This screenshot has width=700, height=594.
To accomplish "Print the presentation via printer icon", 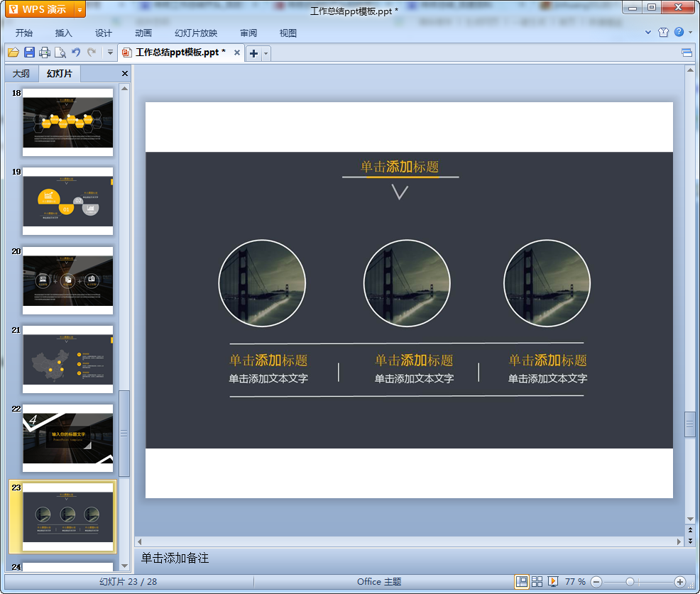I will coord(45,53).
